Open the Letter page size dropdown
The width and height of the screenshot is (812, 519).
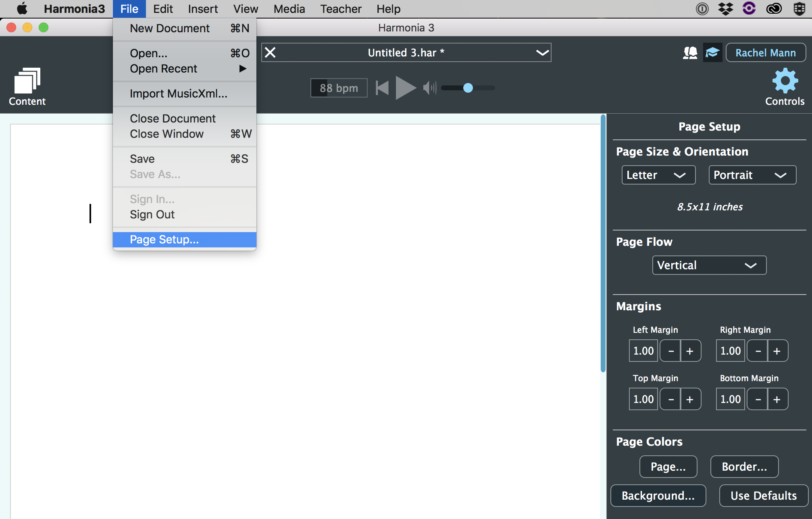658,175
